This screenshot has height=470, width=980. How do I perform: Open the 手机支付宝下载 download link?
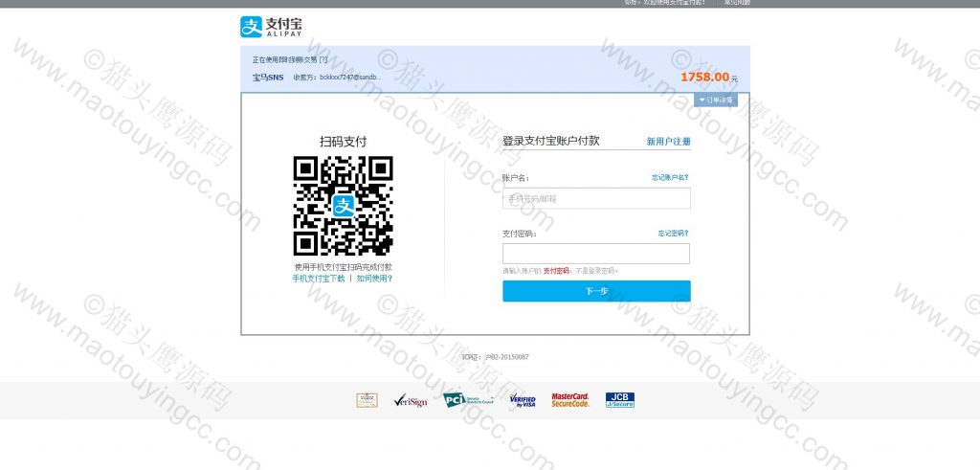click(x=319, y=279)
